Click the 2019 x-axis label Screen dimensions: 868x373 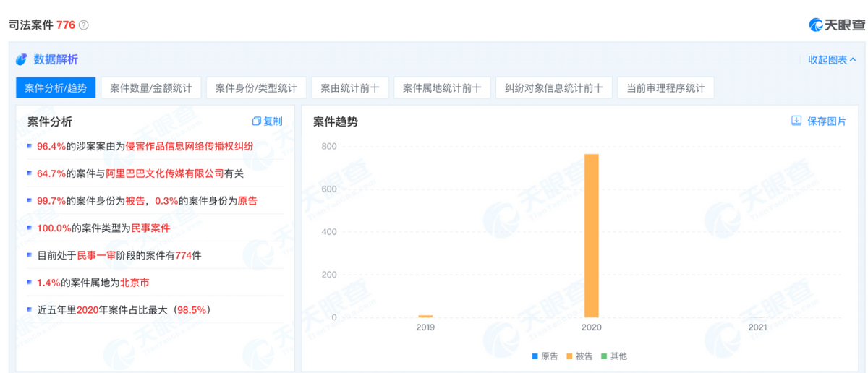(x=425, y=327)
